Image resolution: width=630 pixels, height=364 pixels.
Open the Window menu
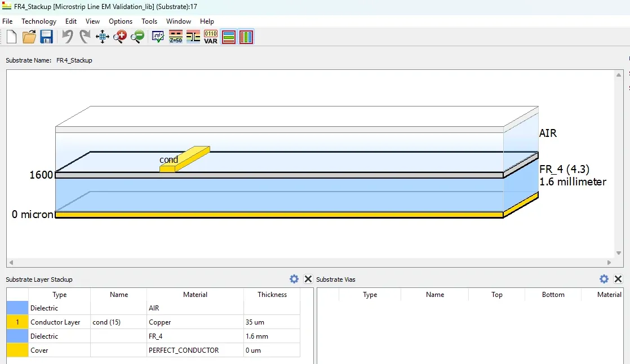point(179,21)
